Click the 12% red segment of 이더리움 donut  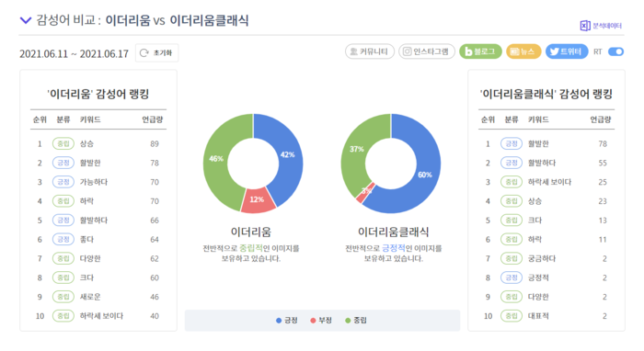[257, 200]
